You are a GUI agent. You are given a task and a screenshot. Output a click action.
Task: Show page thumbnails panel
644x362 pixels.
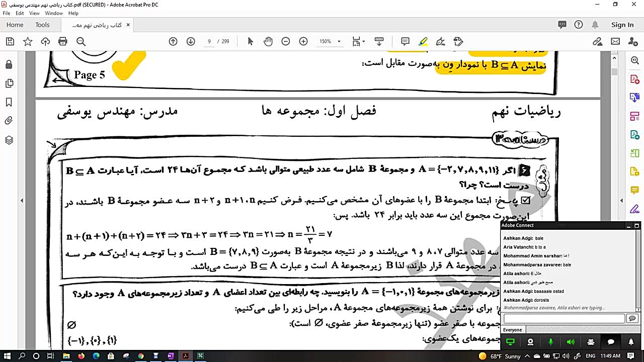[9, 83]
